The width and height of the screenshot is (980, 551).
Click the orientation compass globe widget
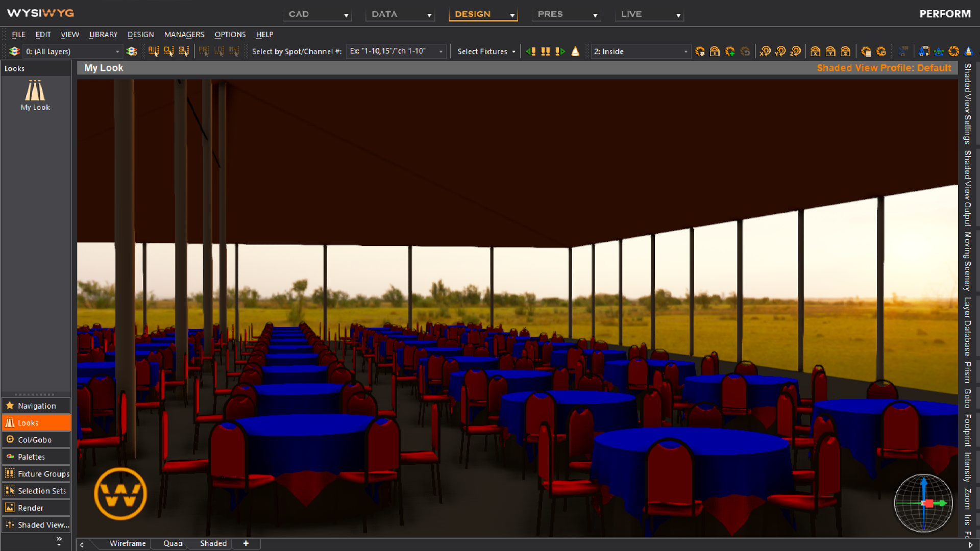click(x=923, y=503)
